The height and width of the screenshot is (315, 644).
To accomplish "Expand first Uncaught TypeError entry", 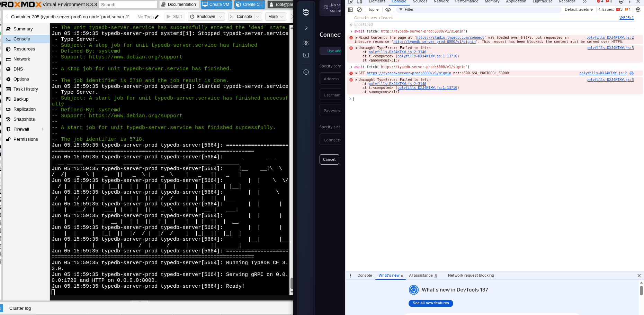I will 356,48.
